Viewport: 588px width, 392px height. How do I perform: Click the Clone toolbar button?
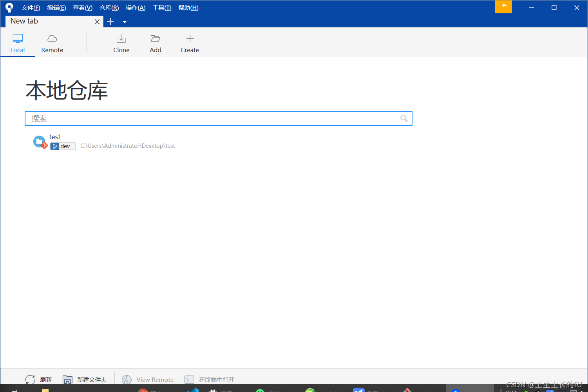121,43
